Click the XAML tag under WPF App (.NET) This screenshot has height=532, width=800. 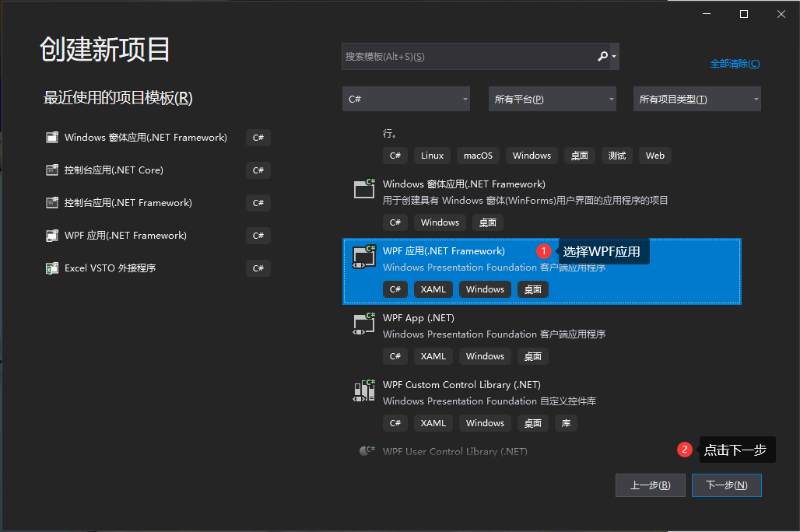coord(433,356)
